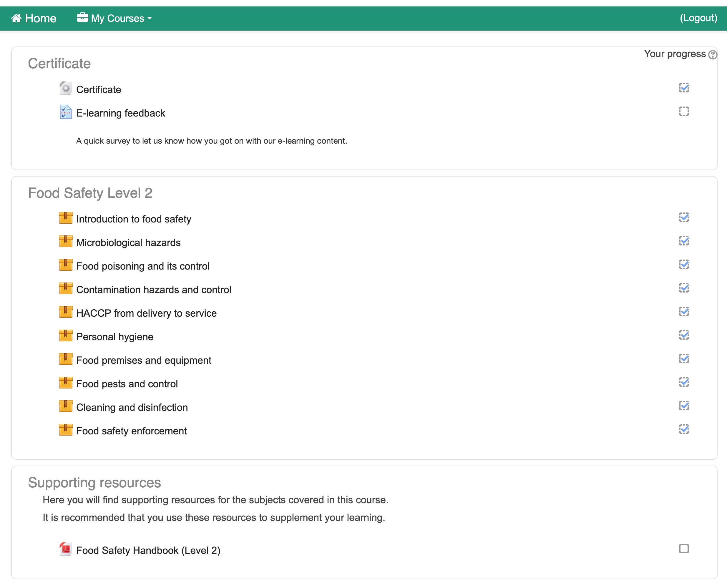Toggle Food safety enforcement completion checkbox

coord(684,429)
